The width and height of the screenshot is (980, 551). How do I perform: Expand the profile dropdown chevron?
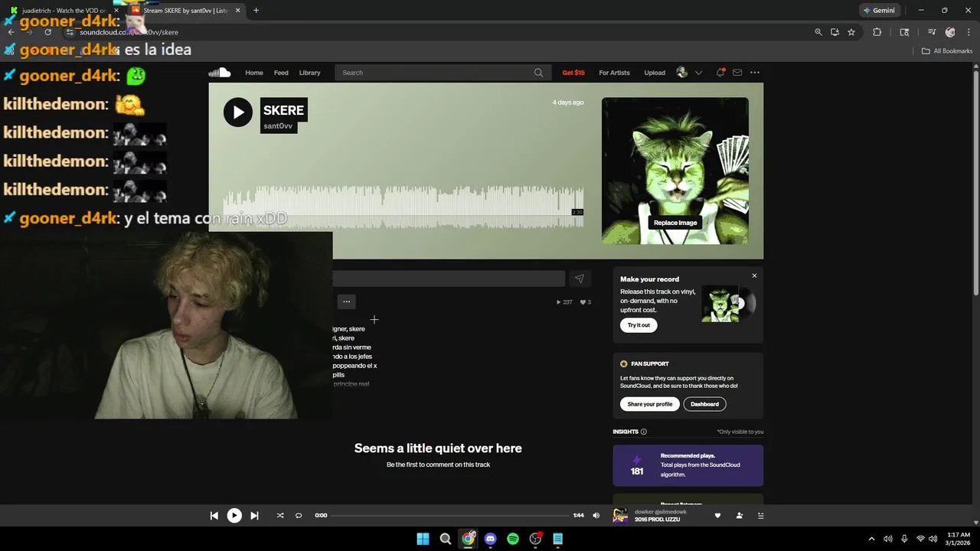click(698, 73)
